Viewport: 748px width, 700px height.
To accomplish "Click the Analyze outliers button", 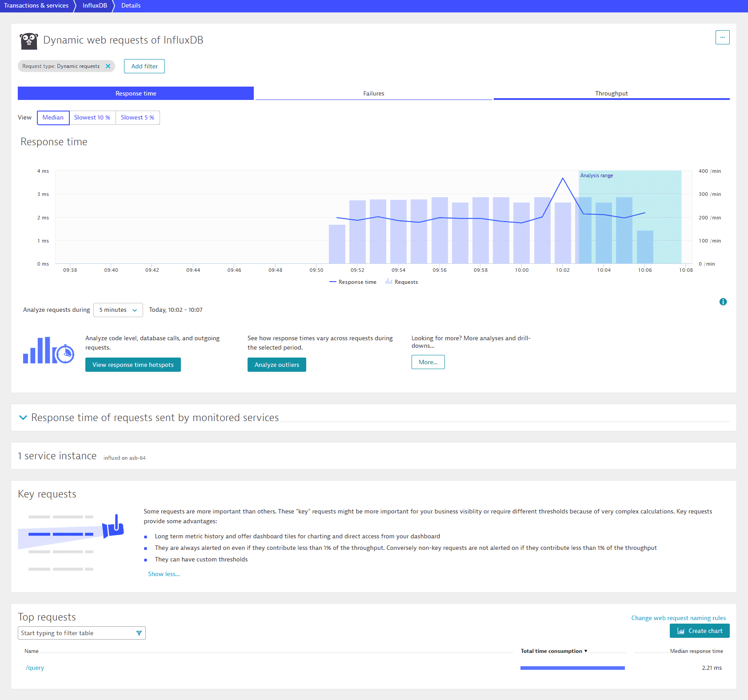I will point(276,365).
